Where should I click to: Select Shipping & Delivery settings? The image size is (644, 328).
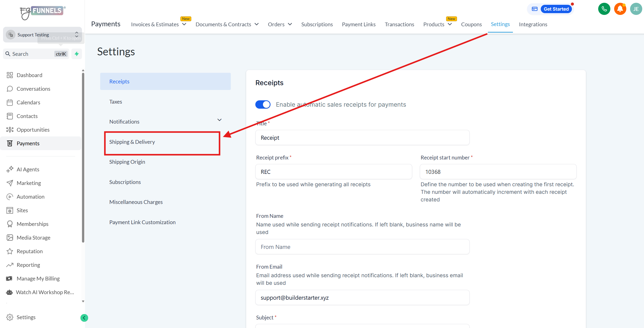pos(132,142)
